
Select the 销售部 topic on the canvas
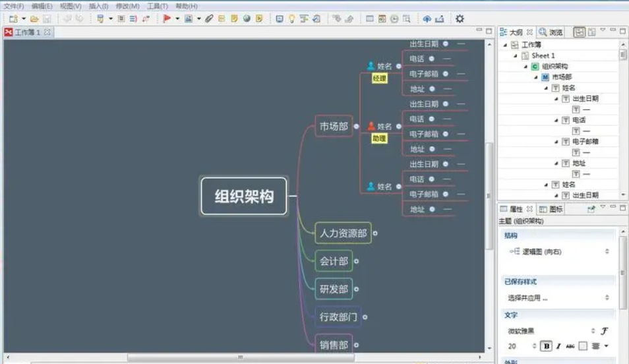coord(334,344)
